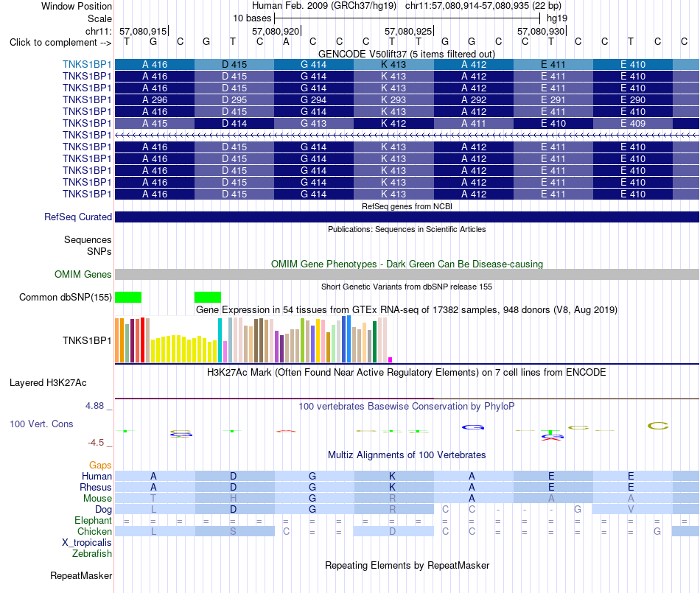
Task: Select the 'Human' species label
Action: point(97,476)
